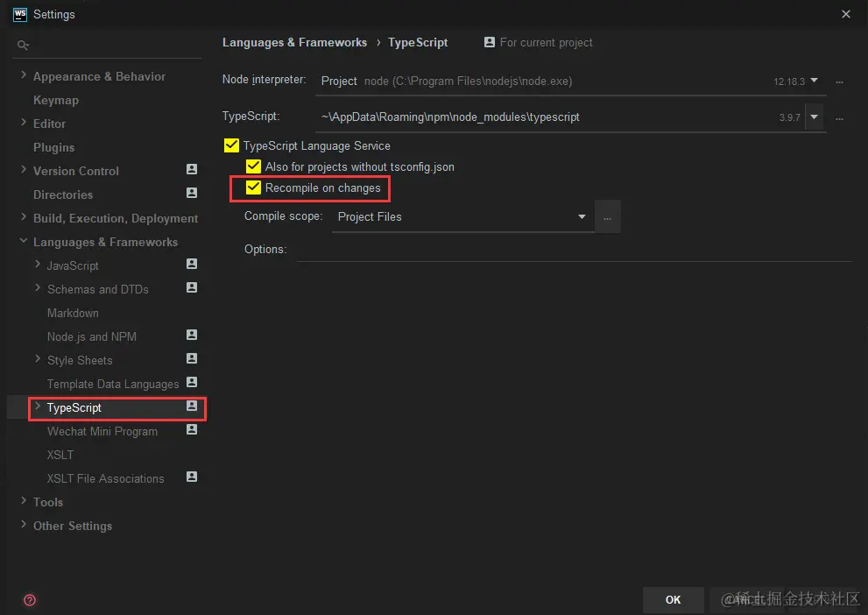The height and width of the screenshot is (615, 868).
Task: Expand the Version Control section chevron
Action: point(24,170)
